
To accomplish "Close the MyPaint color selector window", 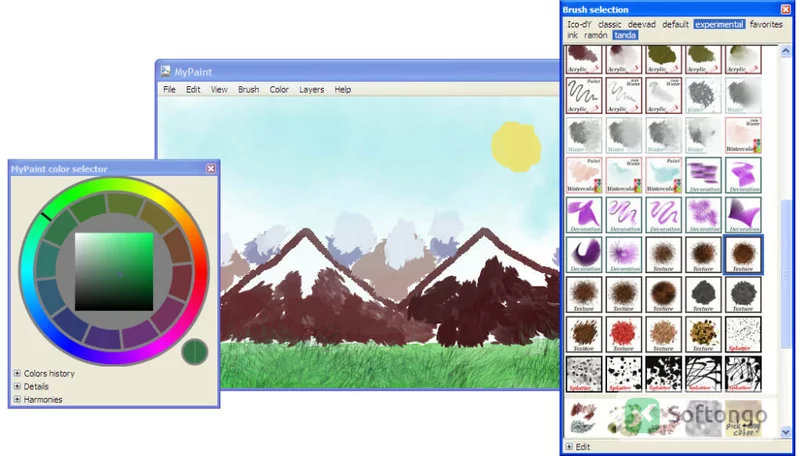I will click(211, 168).
